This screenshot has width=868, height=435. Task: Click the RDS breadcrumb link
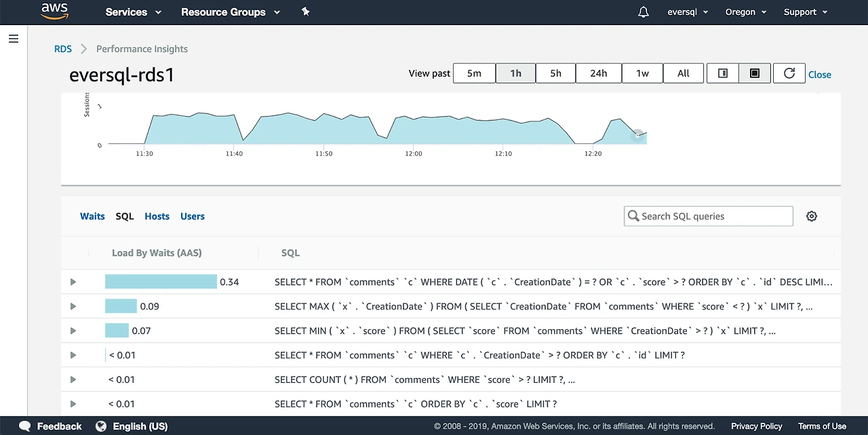[63, 49]
